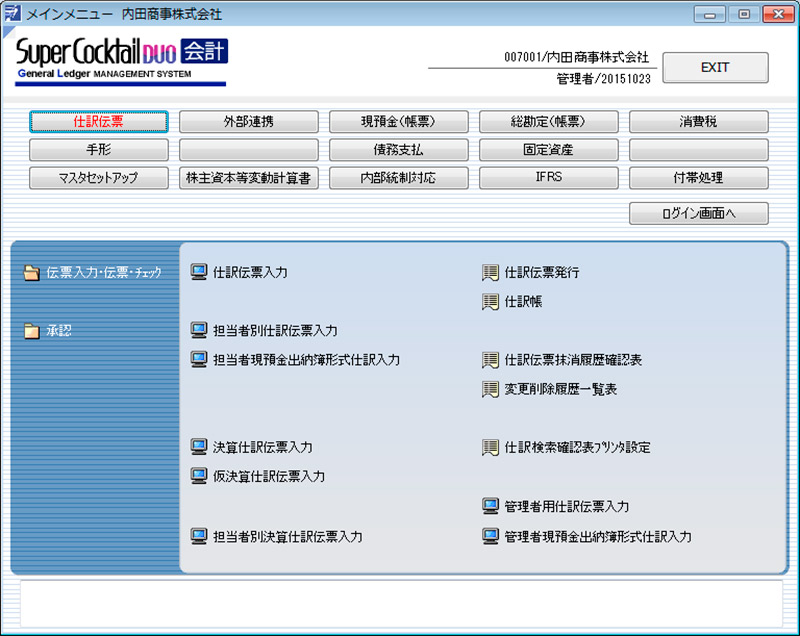Click the report icon beside 変更削除履歴一覧表
The height and width of the screenshot is (636, 800).
pyautogui.click(x=490, y=389)
